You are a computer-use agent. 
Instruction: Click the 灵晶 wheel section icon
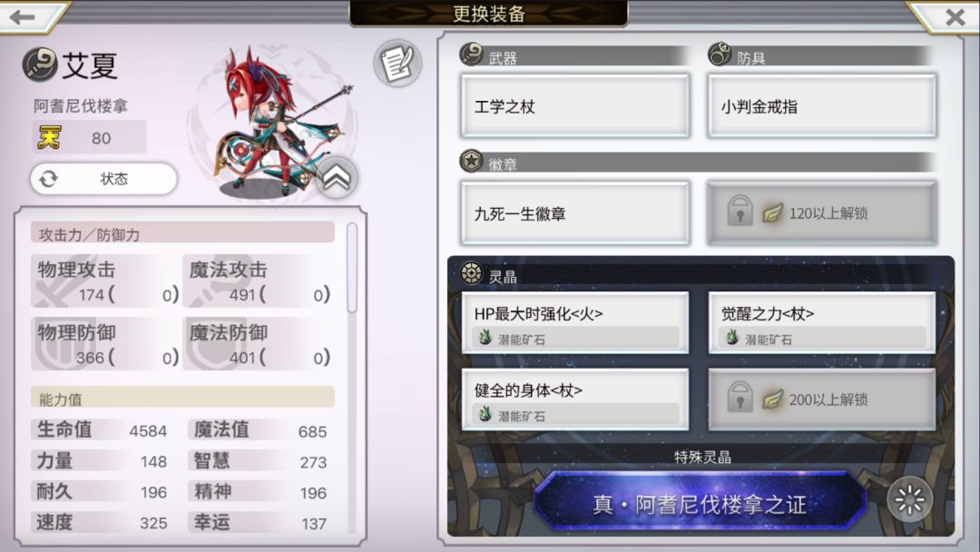pos(471,273)
